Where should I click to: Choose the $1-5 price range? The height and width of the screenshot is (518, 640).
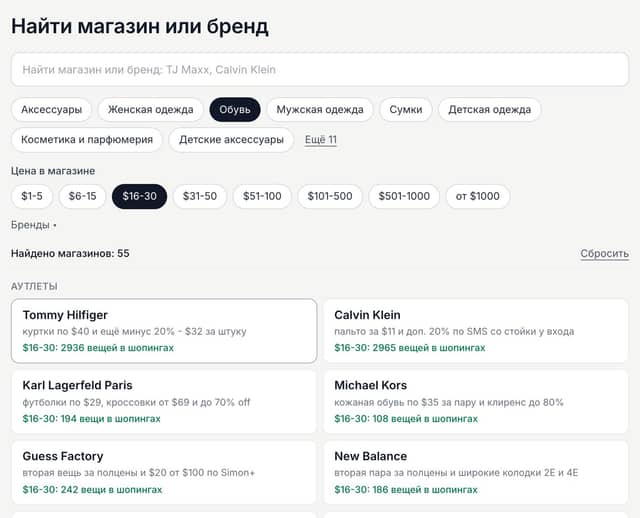[x=32, y=196]
